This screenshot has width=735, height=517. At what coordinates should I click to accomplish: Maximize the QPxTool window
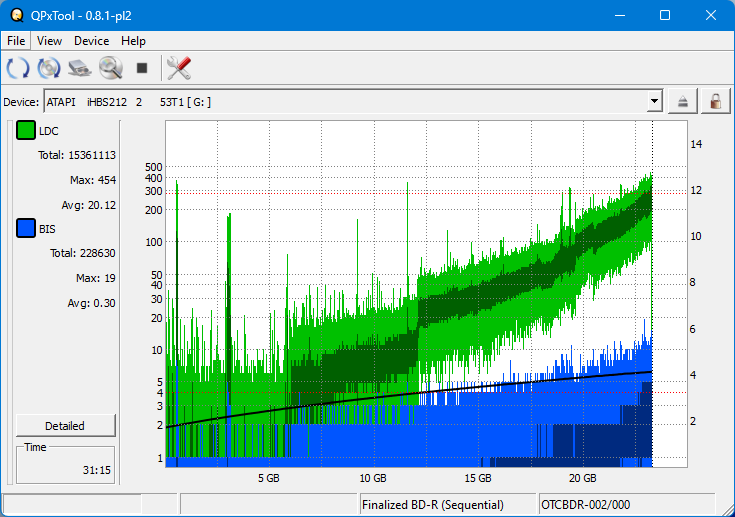click(x=665, y=15)
